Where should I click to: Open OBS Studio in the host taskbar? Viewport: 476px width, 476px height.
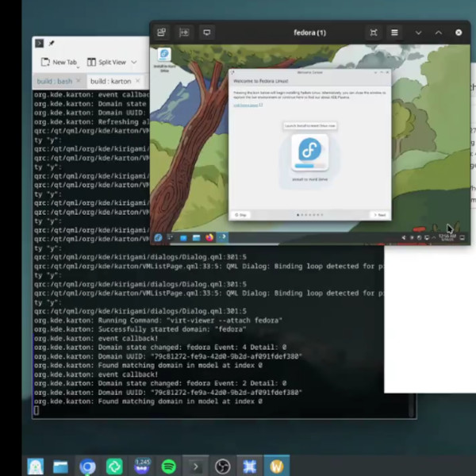[x=222, y=466]
